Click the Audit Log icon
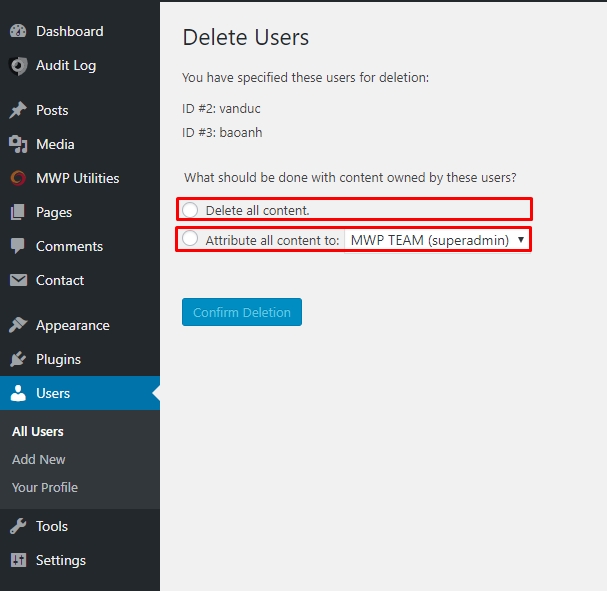This screenshot has width=607, height=591. pos(18,66)
